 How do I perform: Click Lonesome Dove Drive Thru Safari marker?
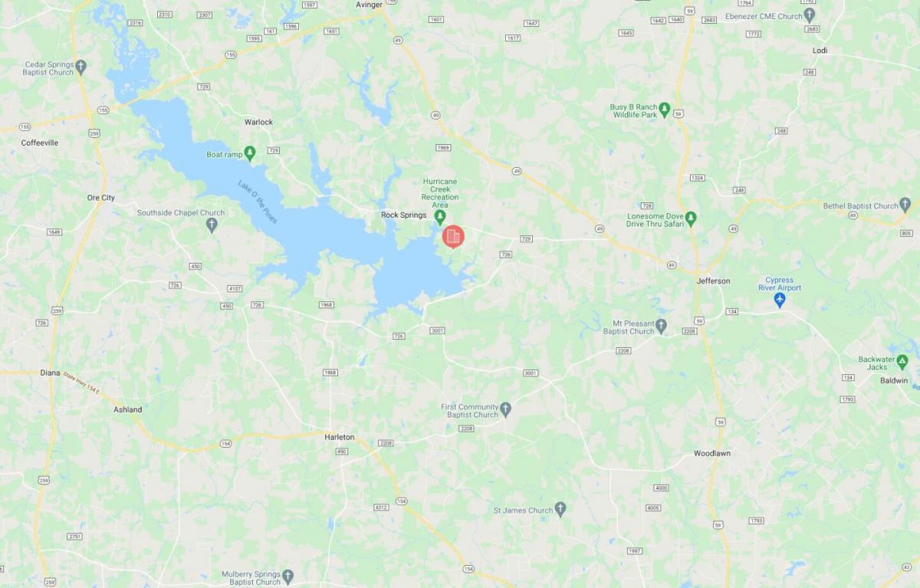coord(690,219)
